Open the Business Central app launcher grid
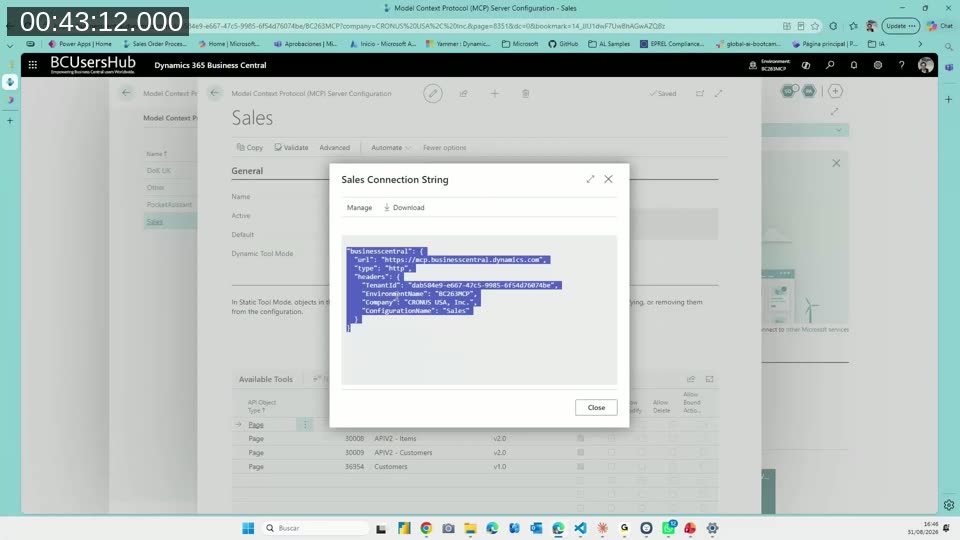 pos(33,65)
